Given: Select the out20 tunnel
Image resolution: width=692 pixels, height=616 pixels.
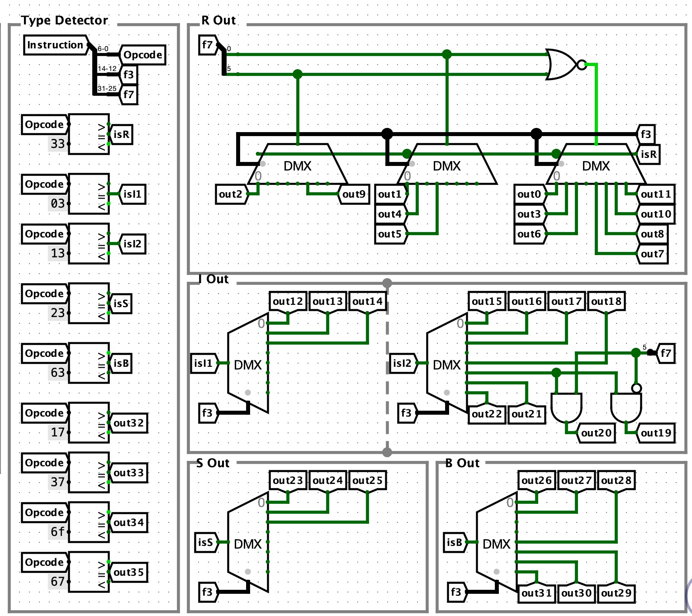Looking at the screenshot, I should tap(596, 433).
